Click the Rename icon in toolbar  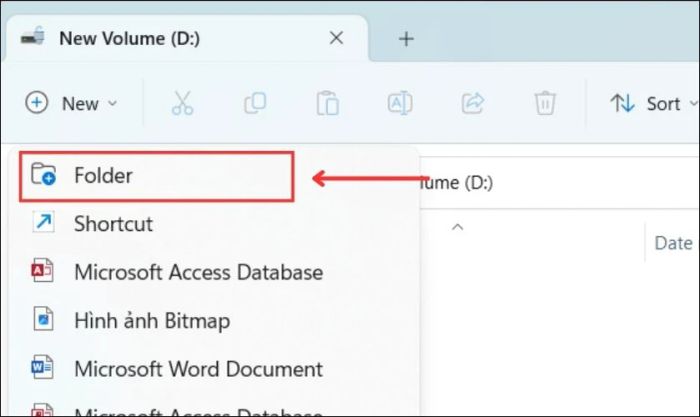pos(400,104)
